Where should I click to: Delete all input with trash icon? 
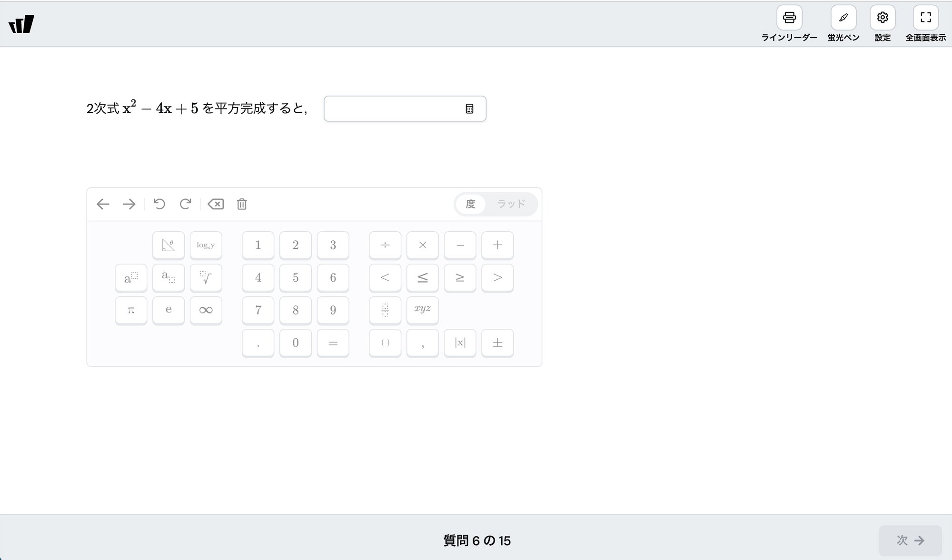pos(242,204)
